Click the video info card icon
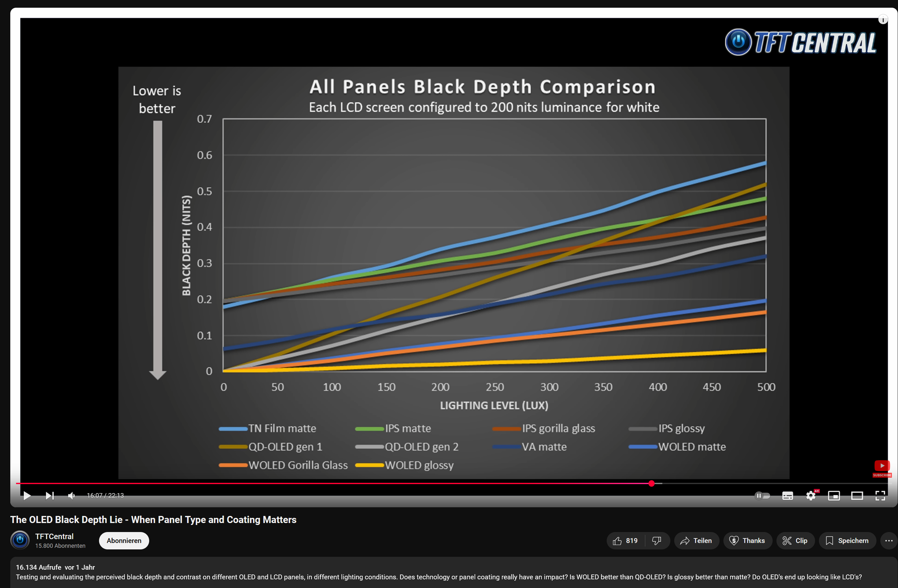This screenshot has height=588, width=898. pos(883,20)
